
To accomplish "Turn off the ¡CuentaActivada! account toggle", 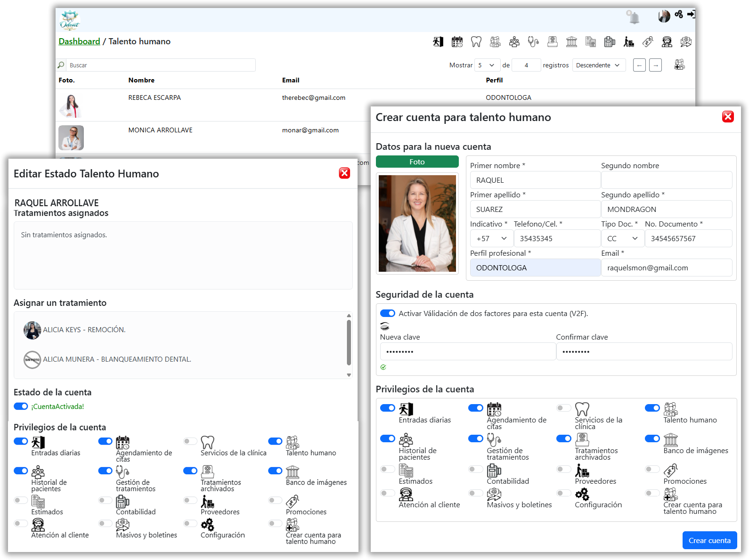I will tap(21, 406).
